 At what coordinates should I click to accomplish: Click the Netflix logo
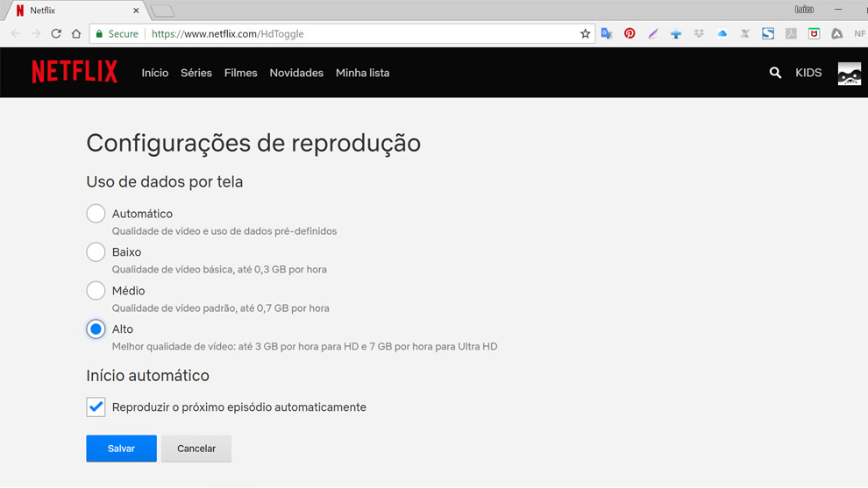click(75, 72)
